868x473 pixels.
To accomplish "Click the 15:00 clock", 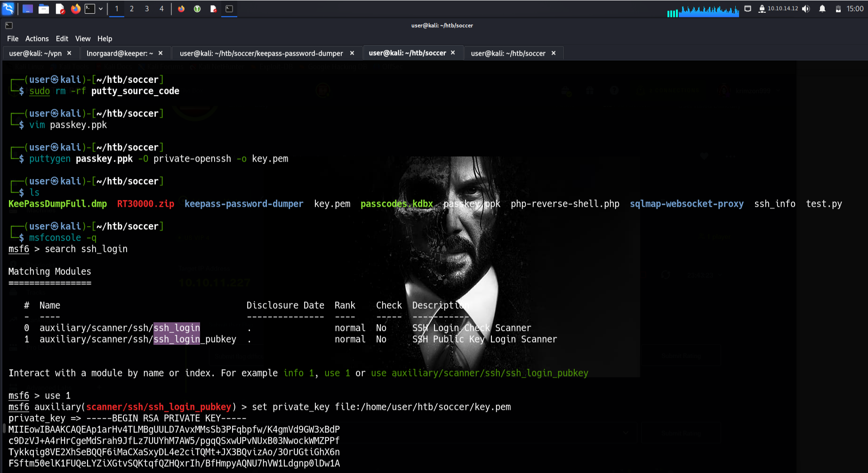I will 855,8.
